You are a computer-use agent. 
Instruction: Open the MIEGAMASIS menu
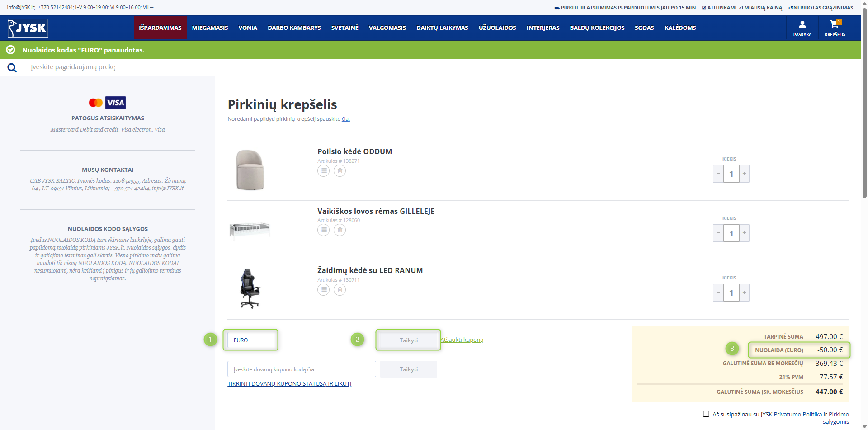(x=210, y=28)
